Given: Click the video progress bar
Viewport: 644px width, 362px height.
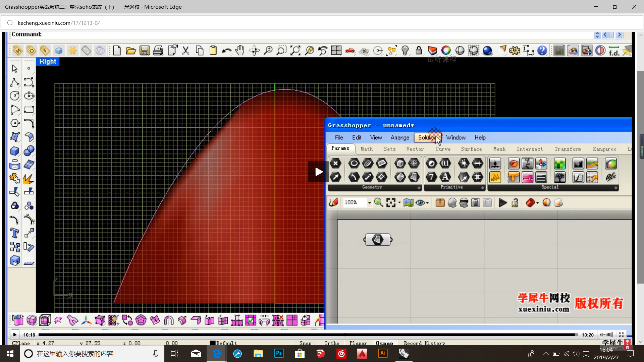Looking at the screenshot, I should [x=308, y=335].
